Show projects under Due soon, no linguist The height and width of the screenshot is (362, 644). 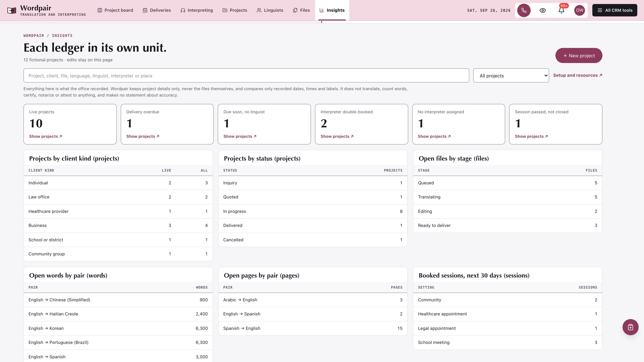[x=240, y=136]
